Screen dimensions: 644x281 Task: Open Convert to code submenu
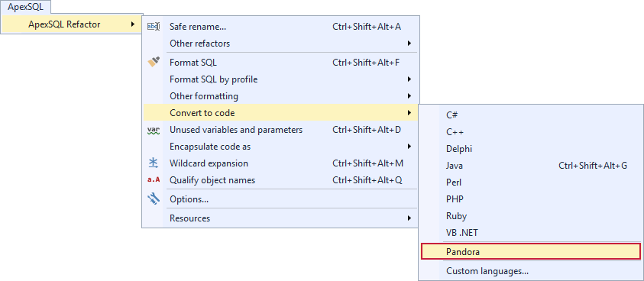tap(280, 112)
